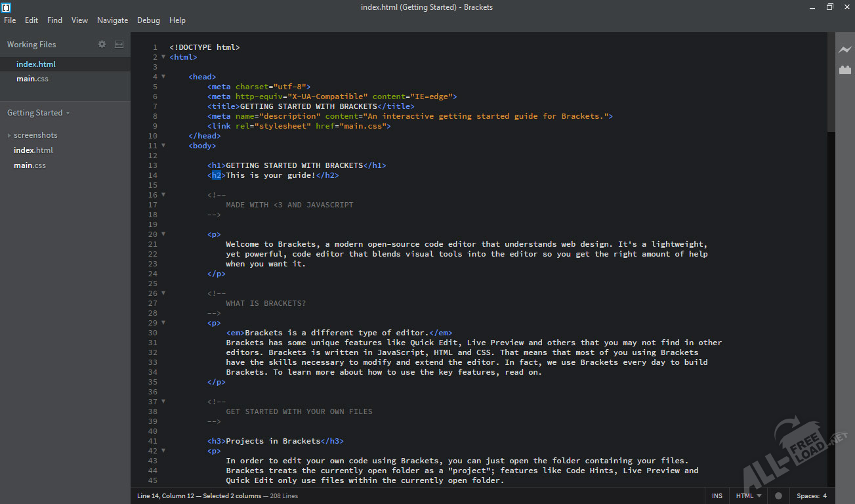Open the Find menu
Screen dimensions: 855x504
tap(54, 20)
